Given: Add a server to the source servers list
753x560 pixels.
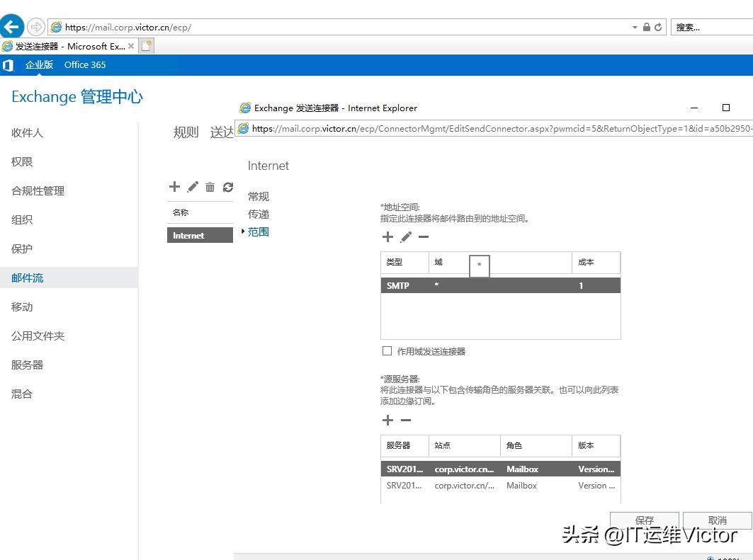Looking at the screenshot, I should pos(387,420).
